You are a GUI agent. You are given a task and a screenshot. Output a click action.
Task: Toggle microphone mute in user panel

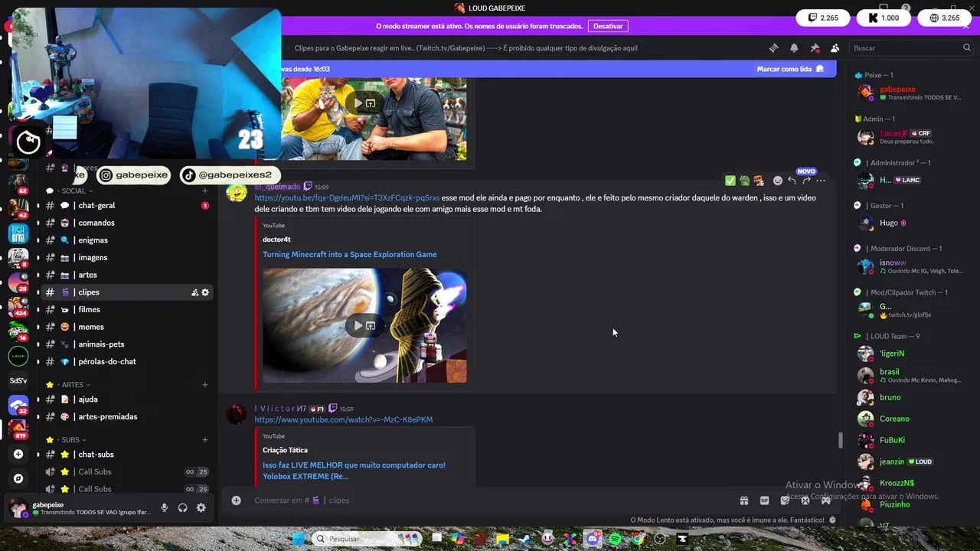tap(164, 508)
